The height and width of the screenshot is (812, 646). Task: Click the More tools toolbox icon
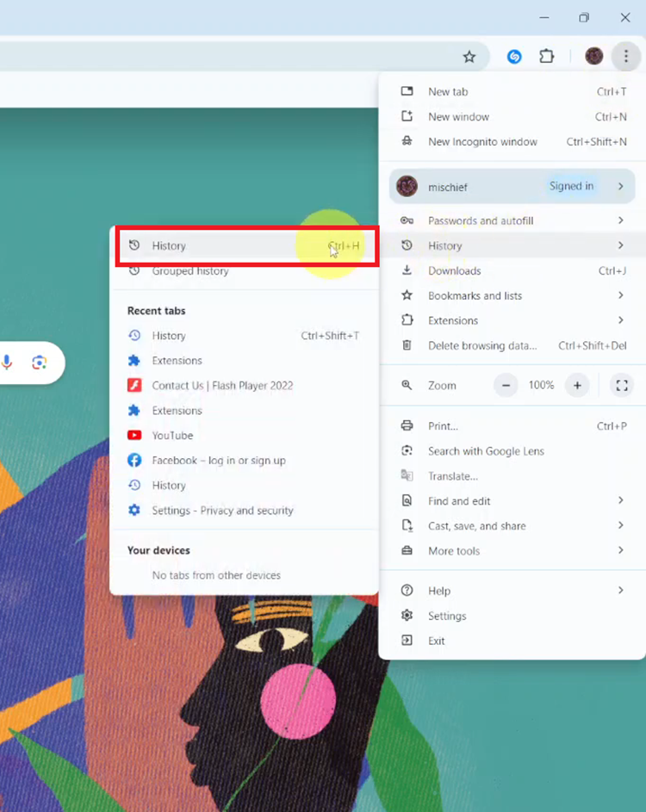[407, 550]
